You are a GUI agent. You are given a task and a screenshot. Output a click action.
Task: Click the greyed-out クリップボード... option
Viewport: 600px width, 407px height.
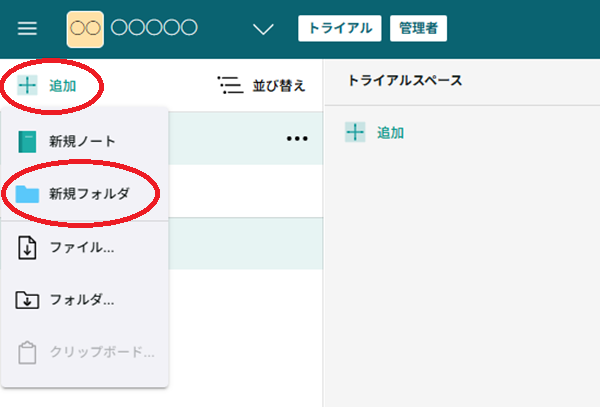tap(102, 352)
